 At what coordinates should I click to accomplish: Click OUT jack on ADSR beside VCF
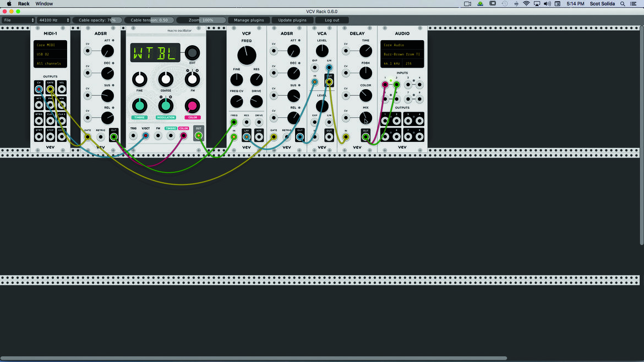point(300,136)
